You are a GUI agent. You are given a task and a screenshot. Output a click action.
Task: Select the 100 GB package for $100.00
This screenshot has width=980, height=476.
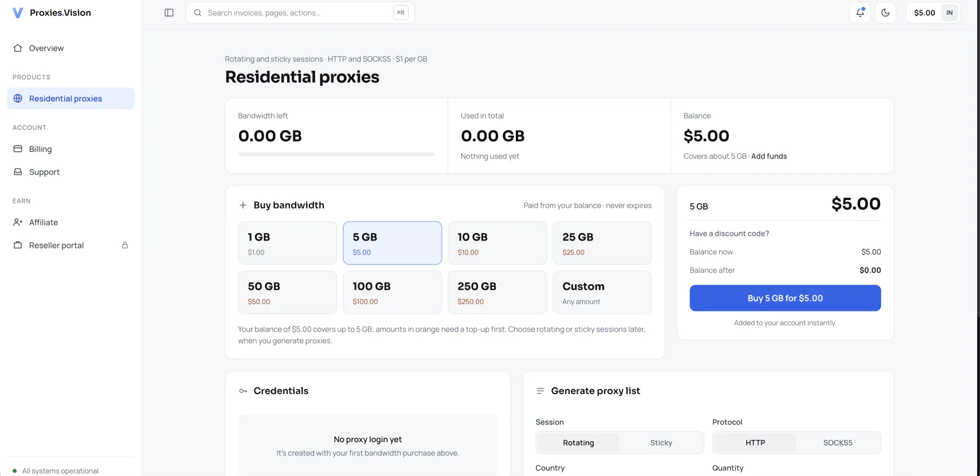point(393,292)
